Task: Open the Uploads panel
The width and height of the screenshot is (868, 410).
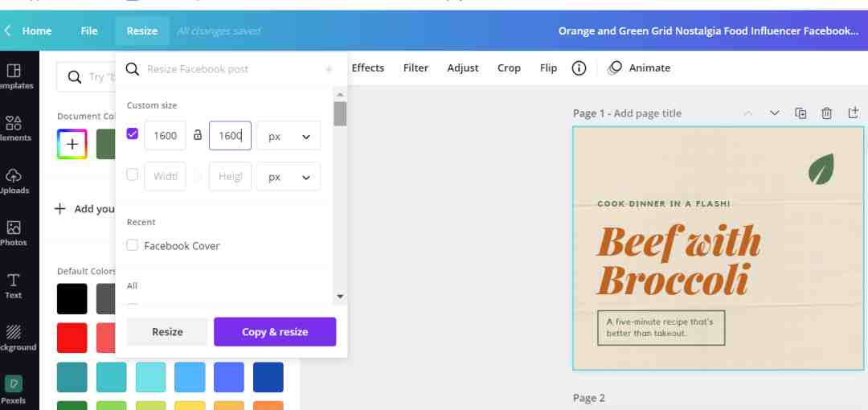Action: [14, 181]
